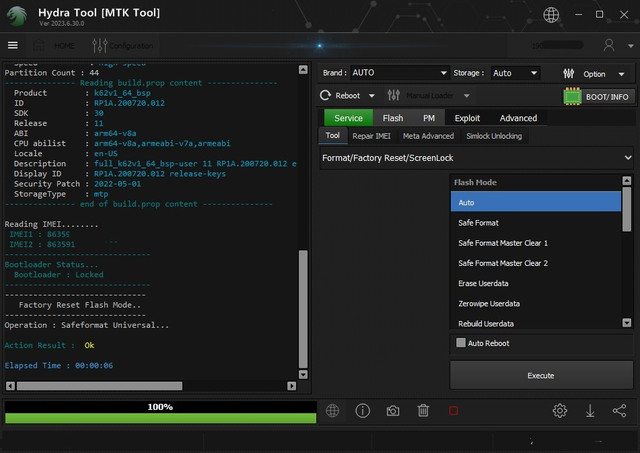
Task: Click the BOOT/INFO button
Action: pos(599,97)
